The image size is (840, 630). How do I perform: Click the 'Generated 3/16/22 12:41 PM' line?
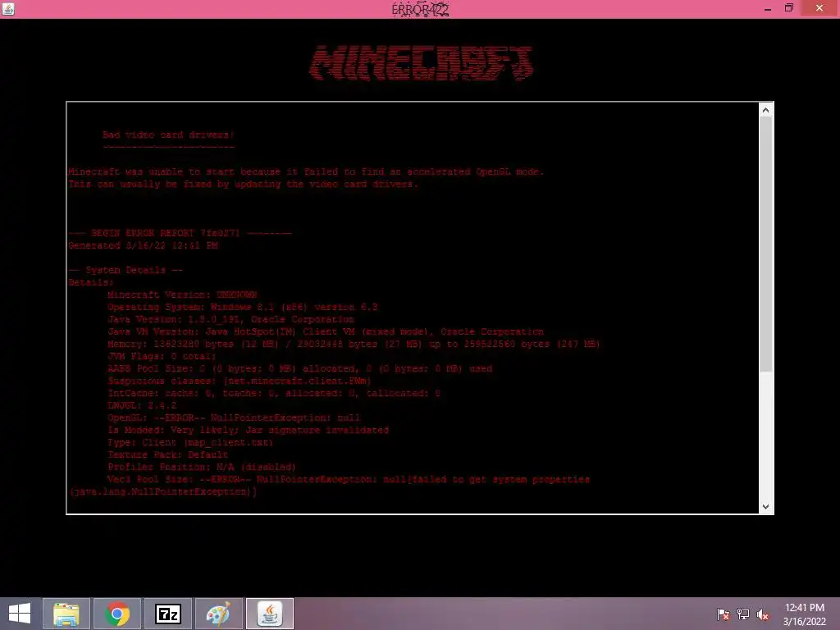point(143,245)
